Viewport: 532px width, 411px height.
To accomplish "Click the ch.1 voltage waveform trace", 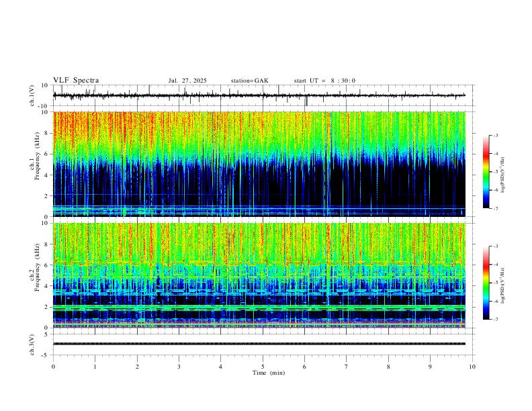I will pos(259,95).
